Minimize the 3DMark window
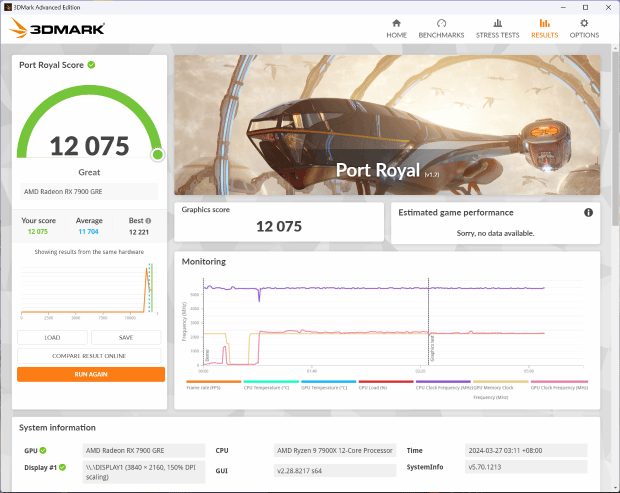The image size is (620, 493). click(563, 7)
